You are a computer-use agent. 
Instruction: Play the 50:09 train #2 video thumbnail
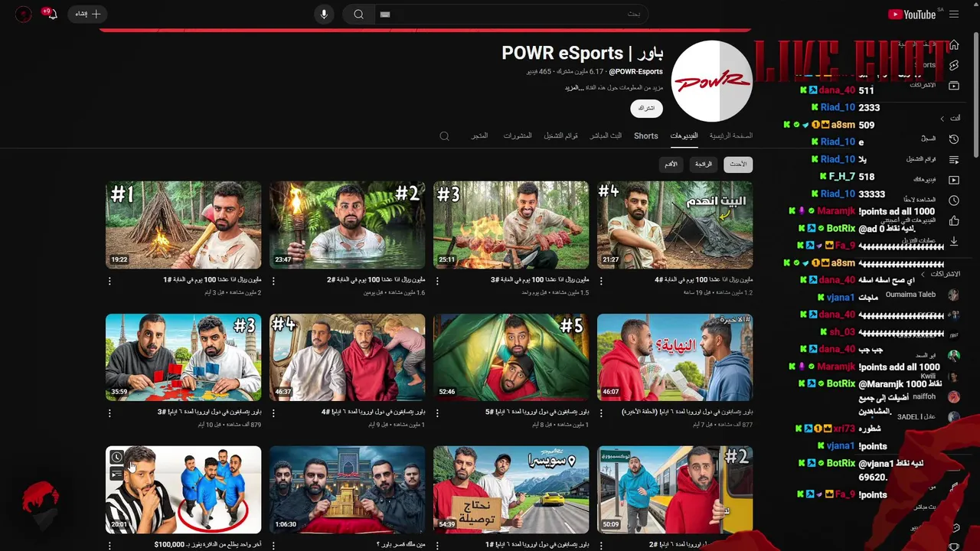click(675, 490)
